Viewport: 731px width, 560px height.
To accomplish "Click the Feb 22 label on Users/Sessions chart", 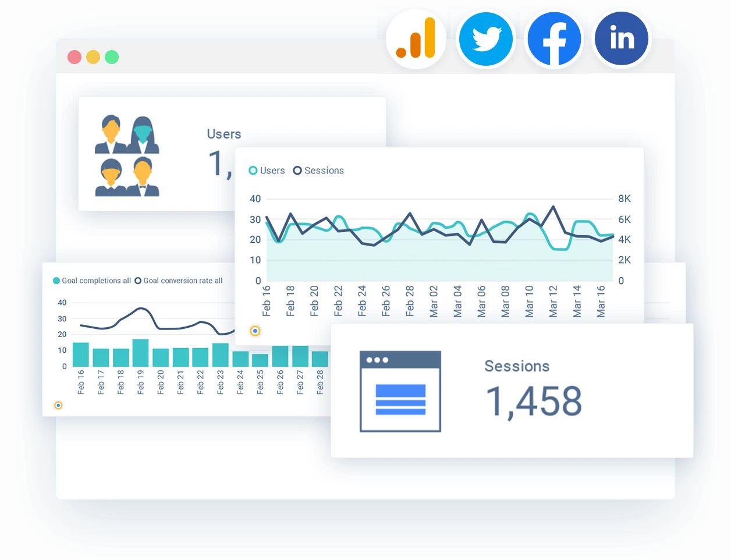I will 338,301.
